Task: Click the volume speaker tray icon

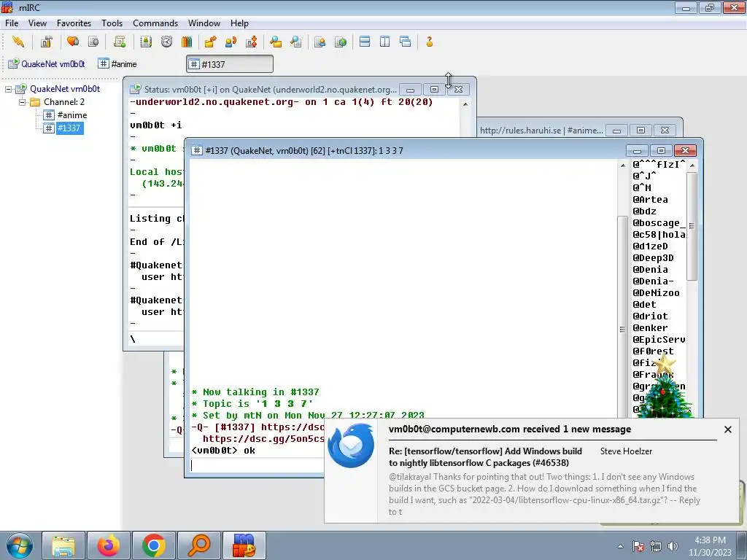Action: click(673, 546)
